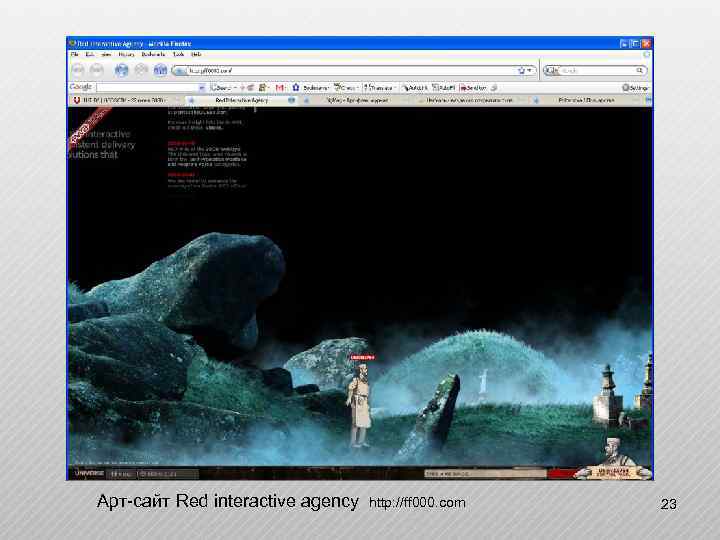
Task: Go back with the Back arrow
Action: pos(78,70)
